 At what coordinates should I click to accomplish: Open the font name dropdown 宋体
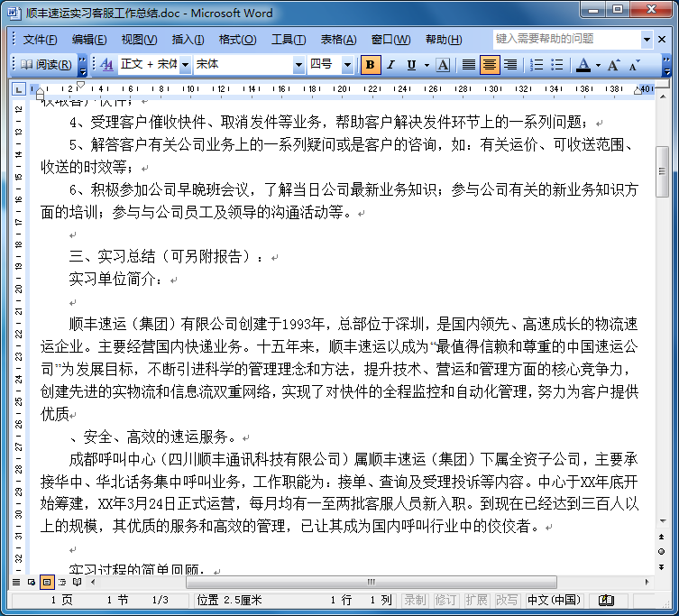298,65
